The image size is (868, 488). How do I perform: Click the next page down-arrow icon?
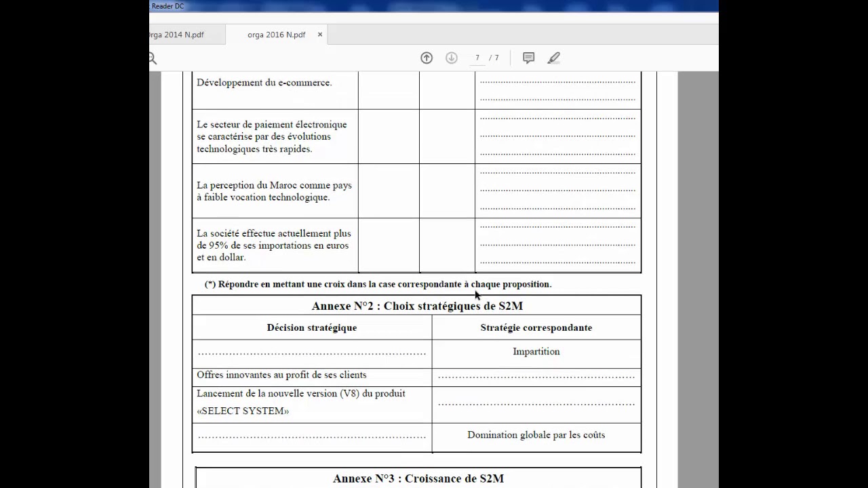(452, 58)
